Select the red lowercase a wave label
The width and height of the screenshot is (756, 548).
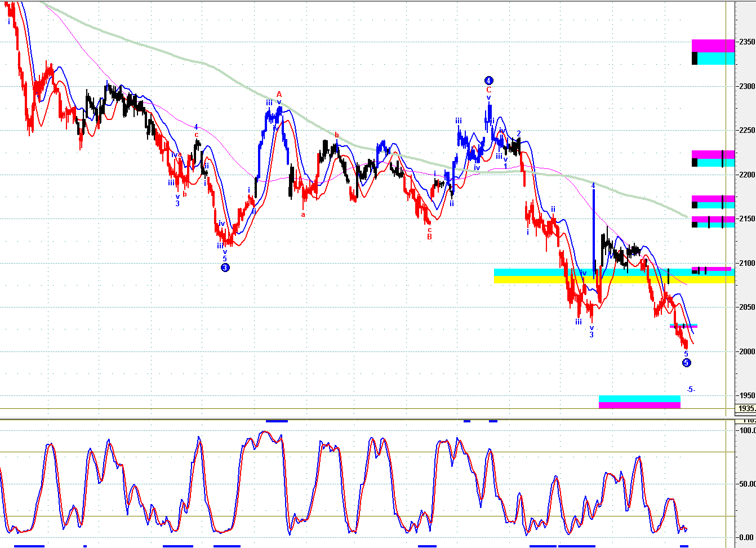303,214
